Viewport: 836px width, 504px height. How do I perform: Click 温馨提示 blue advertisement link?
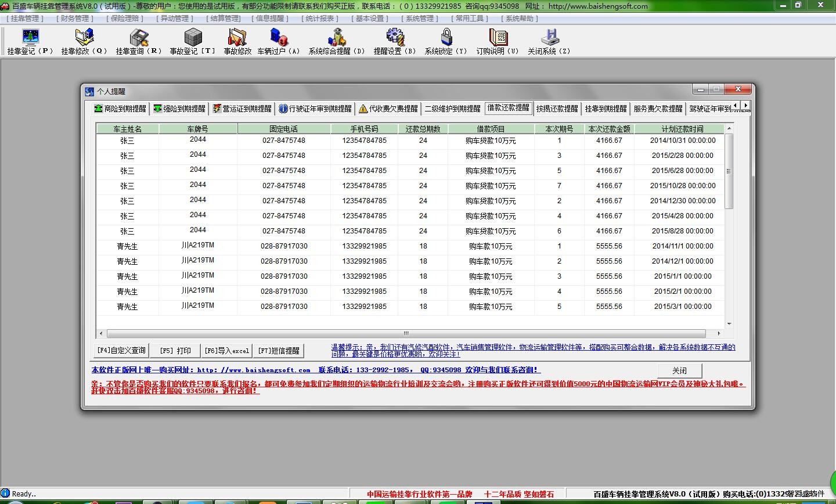point(533,350)
